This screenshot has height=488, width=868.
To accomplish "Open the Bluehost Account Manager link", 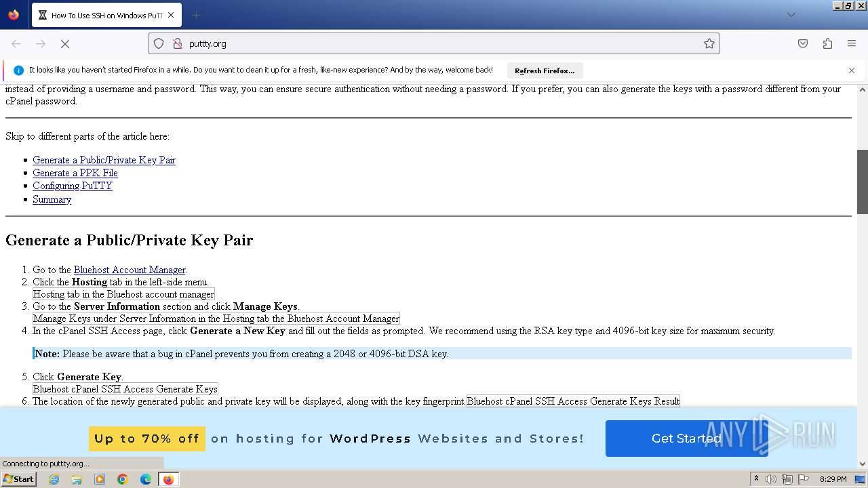I will click(130, 270).
